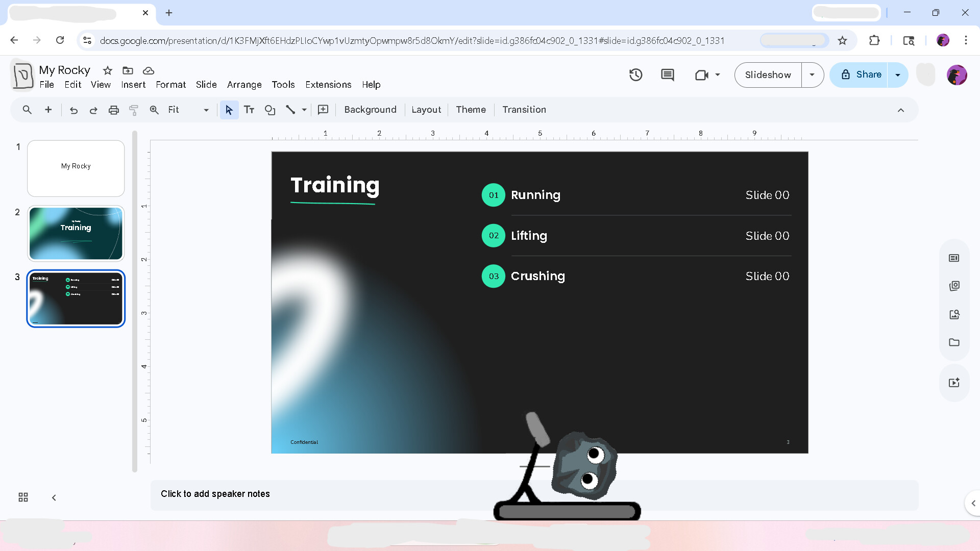Open the Arrange menu
The width and height of the screenshot is (980, 551).
[x=244, y=85]
